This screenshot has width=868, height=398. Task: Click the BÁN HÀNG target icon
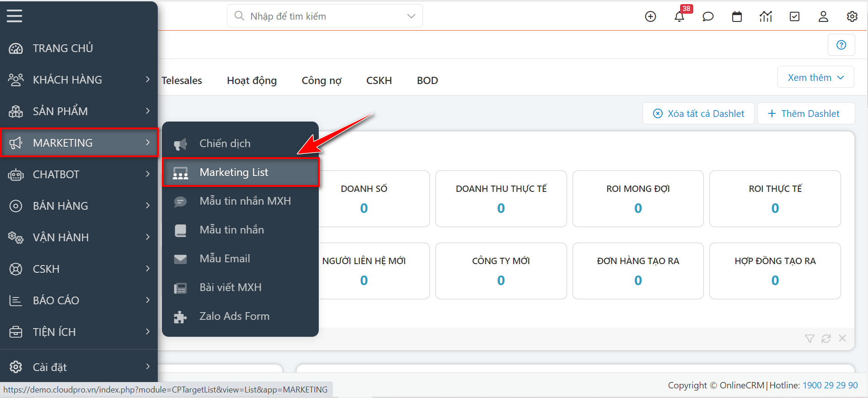click(16, 206)
